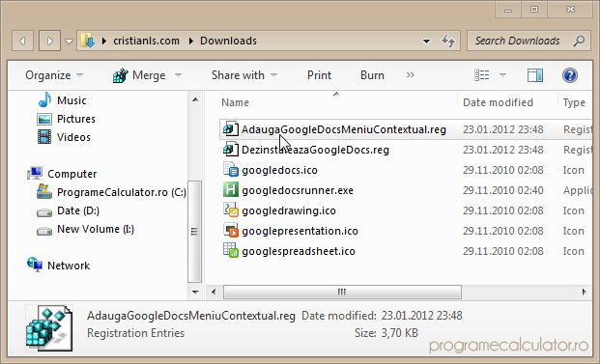Click the Pictures library icon
Screen dimensions: 600x364
pos(44,120)
